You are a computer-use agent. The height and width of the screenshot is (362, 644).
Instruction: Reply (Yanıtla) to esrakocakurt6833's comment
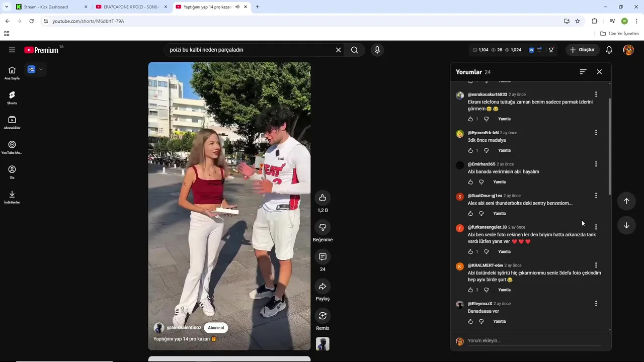click(x=504, y=119)
